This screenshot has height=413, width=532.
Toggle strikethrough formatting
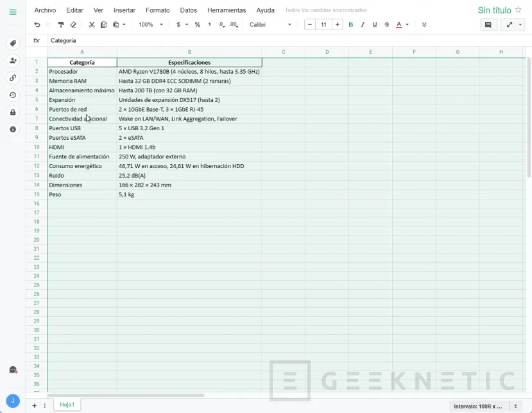tap(386, 25)
